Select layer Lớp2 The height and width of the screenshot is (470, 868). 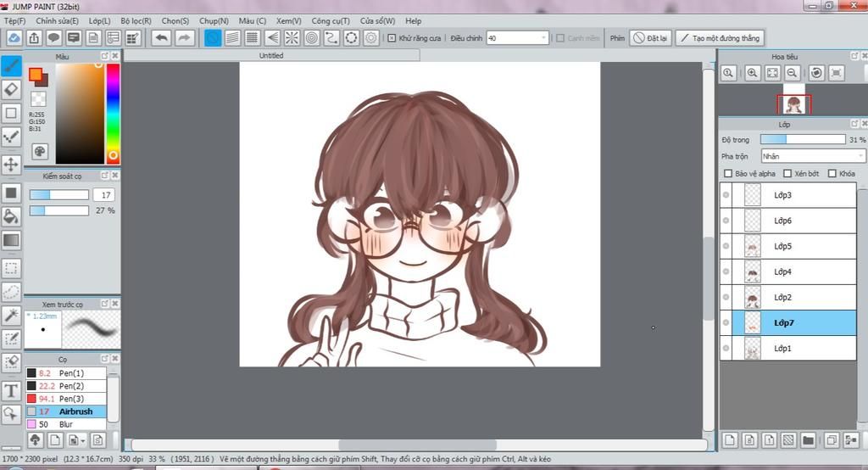point(788,297)
